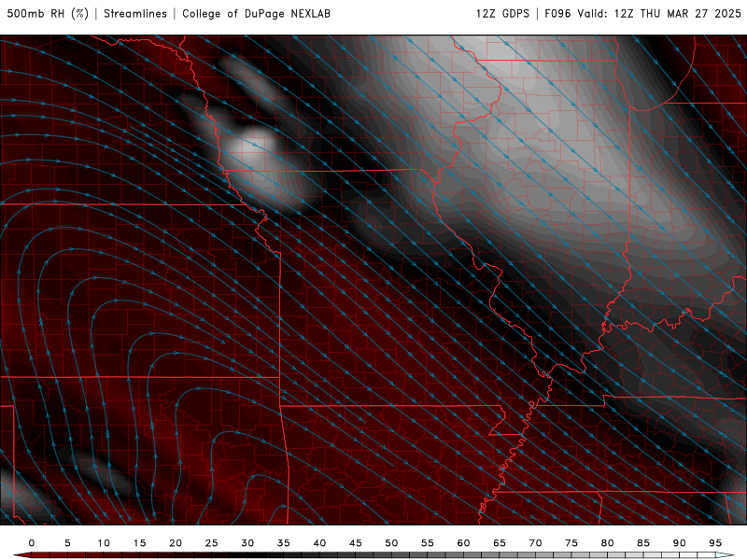Click the '10' colorbar label
Image resolution: width=747 pixels, height=560 pixels.
pyautogui.click(x=104, y=543)
